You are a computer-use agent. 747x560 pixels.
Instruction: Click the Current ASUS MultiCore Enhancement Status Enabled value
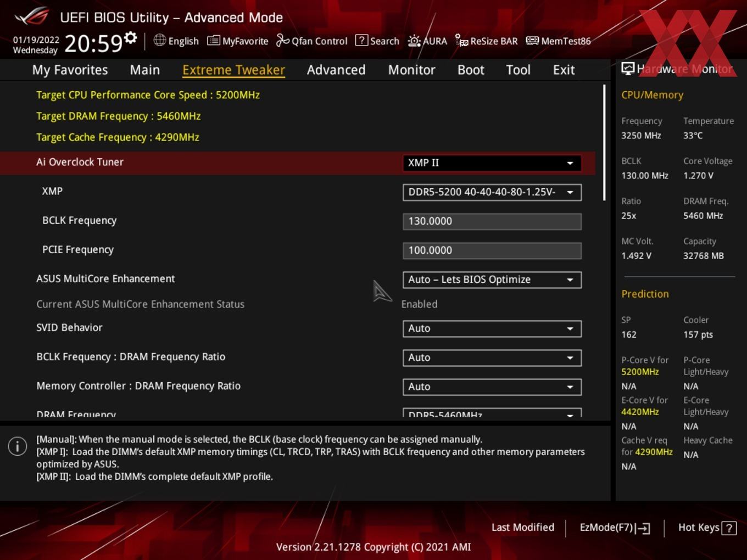point(419,304)
